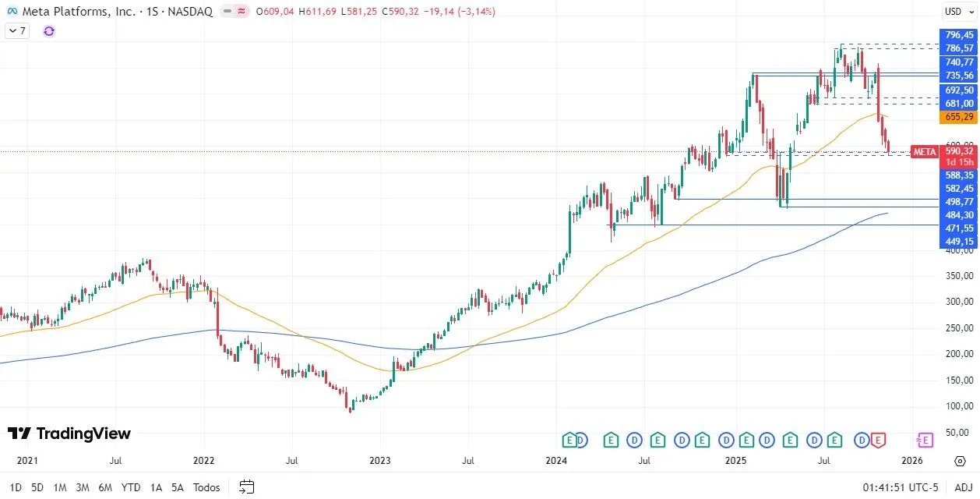Open the go-to-date calendar icon
980x499 pixels.
(247, 487)
